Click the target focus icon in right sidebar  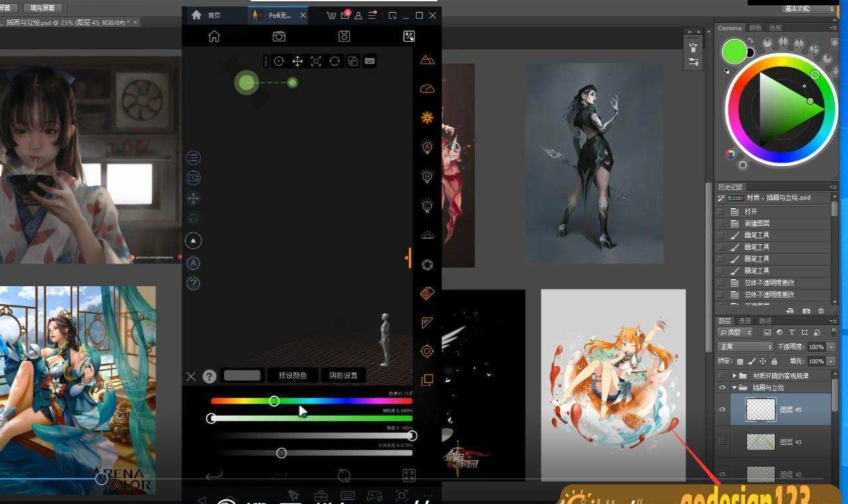coord(427,351)
